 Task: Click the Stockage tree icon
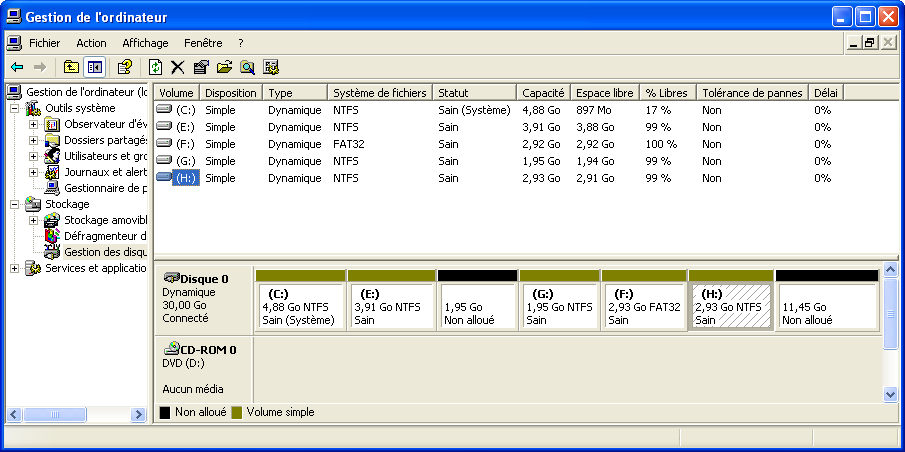(x=34, y=204)
